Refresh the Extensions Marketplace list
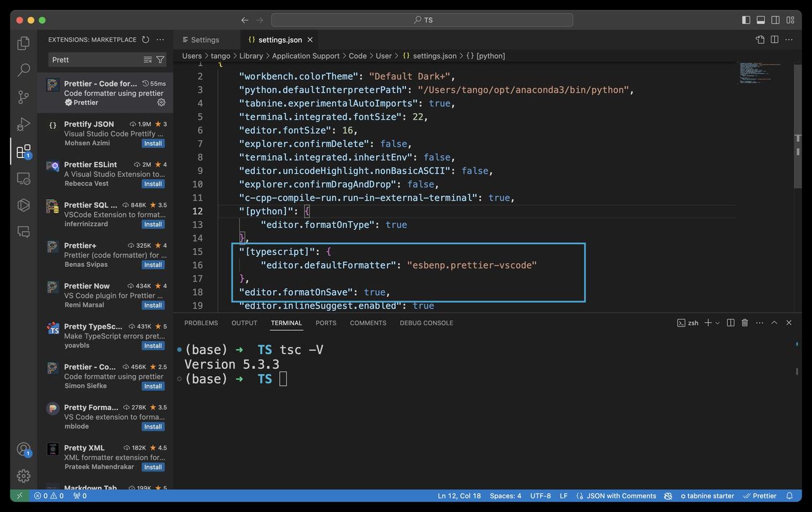 coord(146,40)
